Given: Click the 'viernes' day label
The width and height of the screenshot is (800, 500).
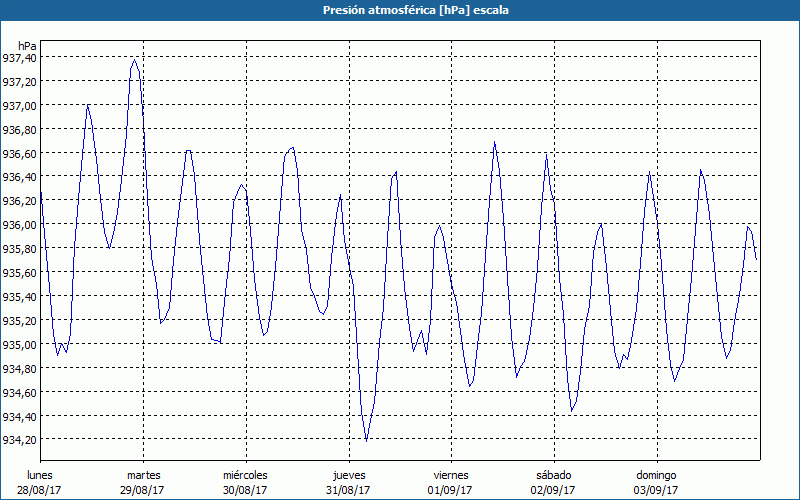Looking at the screenshot, I should point(451,475).
